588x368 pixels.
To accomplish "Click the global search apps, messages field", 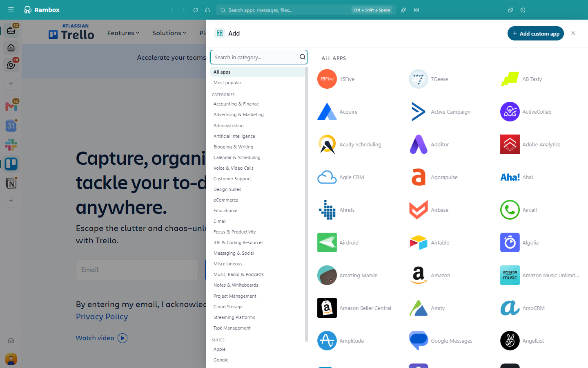I will 306,10.
